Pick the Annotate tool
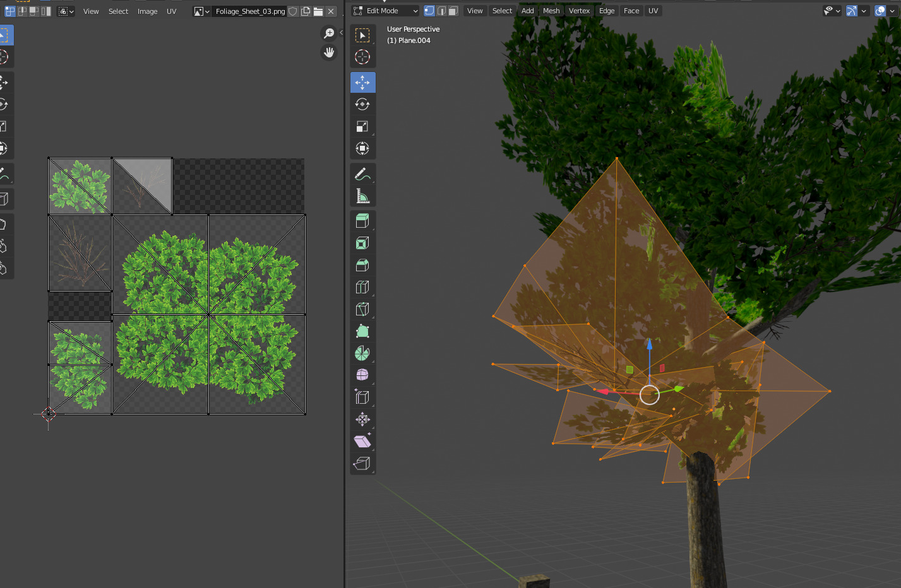 tap(363, 173)
